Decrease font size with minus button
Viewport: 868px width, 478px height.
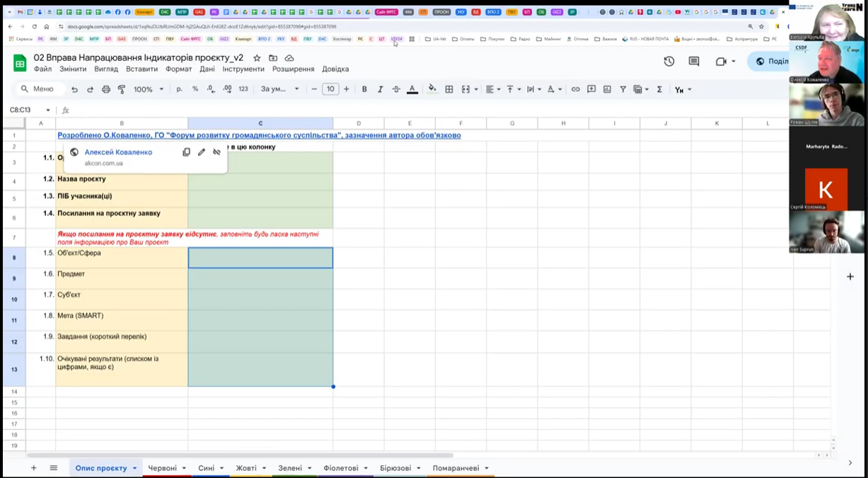pos(314,89)
